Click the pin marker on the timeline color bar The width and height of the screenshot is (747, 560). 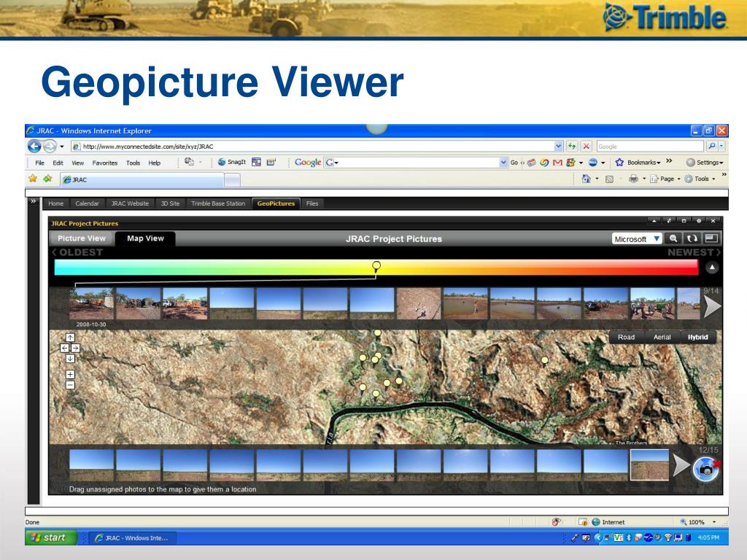pyautogui.click(x=376, y=267)
